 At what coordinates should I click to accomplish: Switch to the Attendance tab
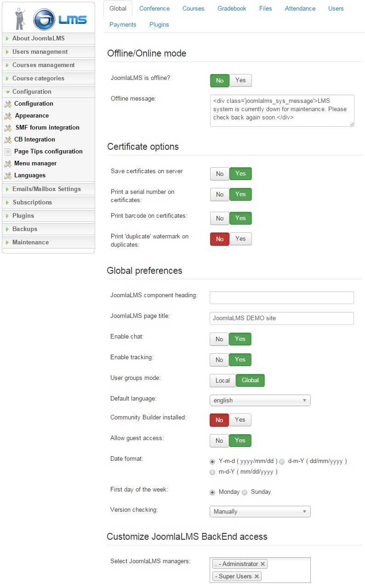pos(300,9)
